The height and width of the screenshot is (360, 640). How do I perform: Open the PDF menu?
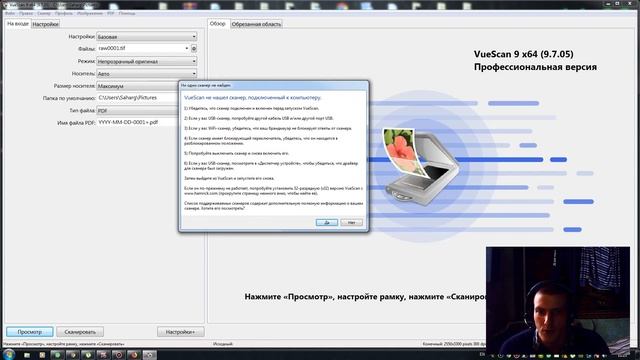click(x=111, y=13)
